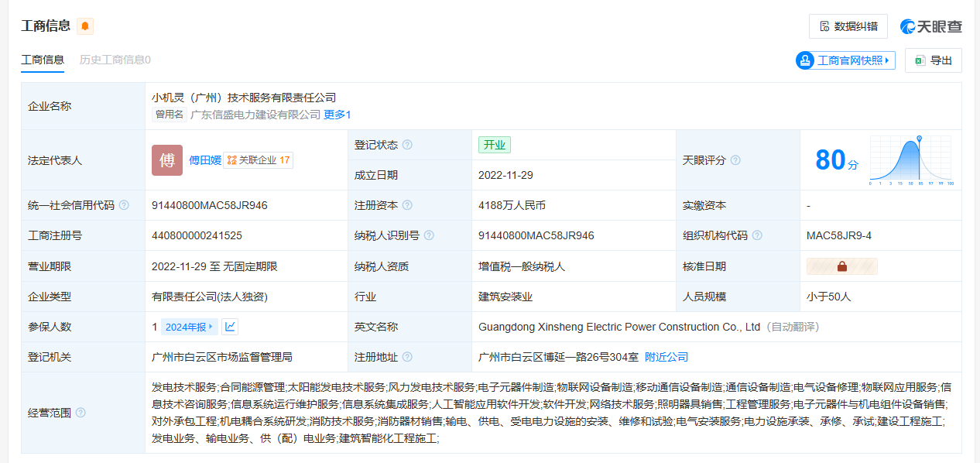Click registered capital 4188万人民币
Image resolution: width=980 pixels, height=463 pixels.
point(512,205)
